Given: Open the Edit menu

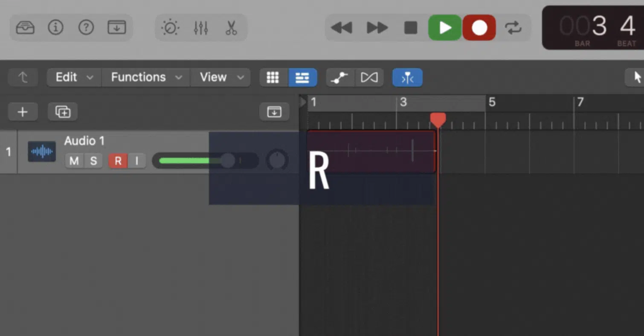Looking at the screenshot, I should [x=74, y=78].
